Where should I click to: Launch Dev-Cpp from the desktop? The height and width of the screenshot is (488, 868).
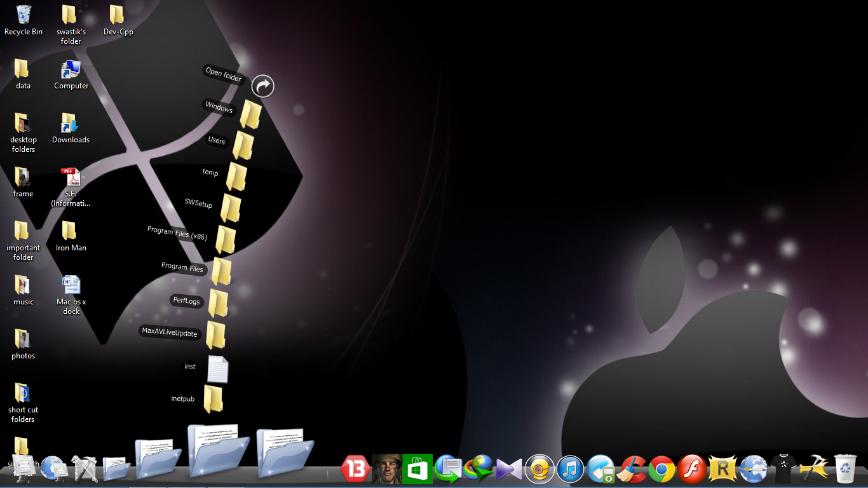[x=117, y=14]
